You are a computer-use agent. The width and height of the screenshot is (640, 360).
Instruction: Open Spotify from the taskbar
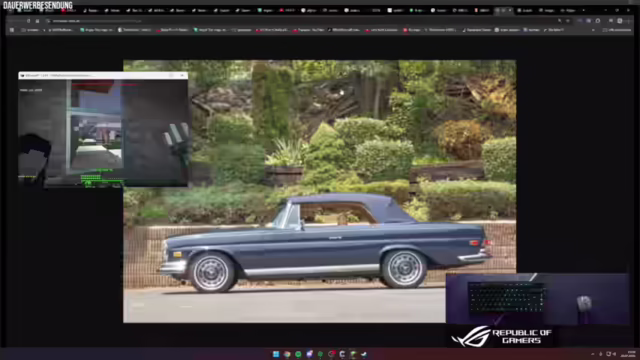click(298, 354)
